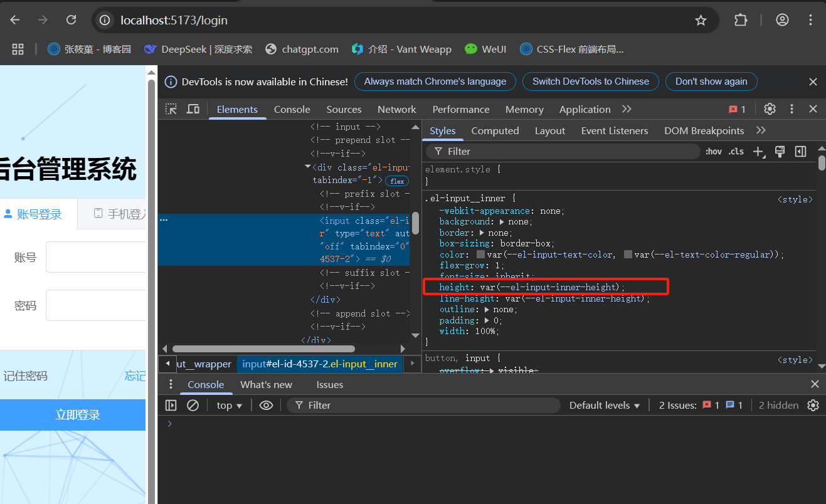
Task: Expand the background property triangle
Action: point(502,222)
